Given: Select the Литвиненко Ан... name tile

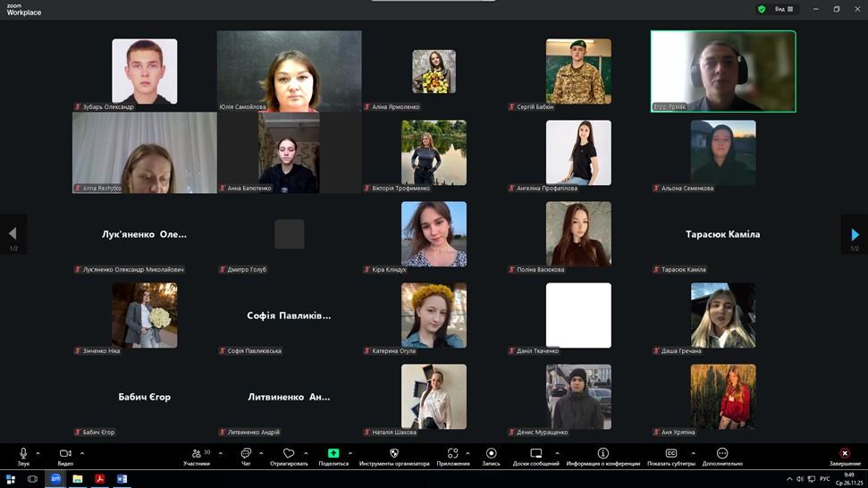Looking at the screenshot, I should pyautogui.click(x=289, y=397).
